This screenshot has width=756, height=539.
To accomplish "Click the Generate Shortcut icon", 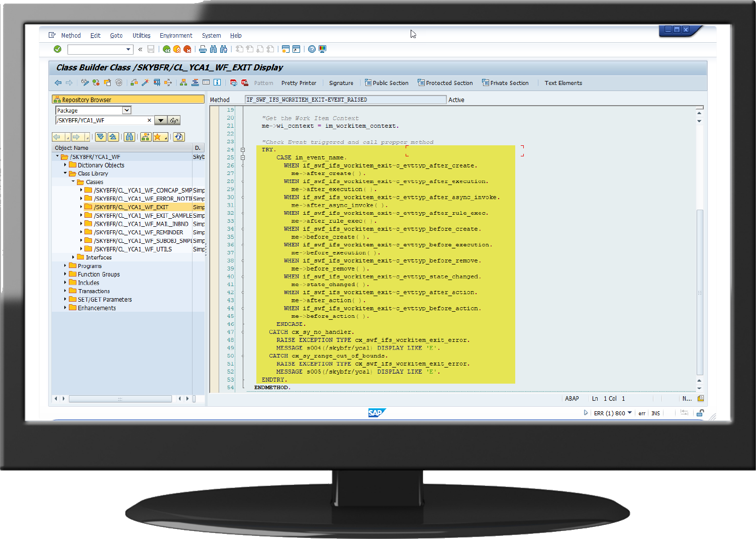I will point(297,49).
